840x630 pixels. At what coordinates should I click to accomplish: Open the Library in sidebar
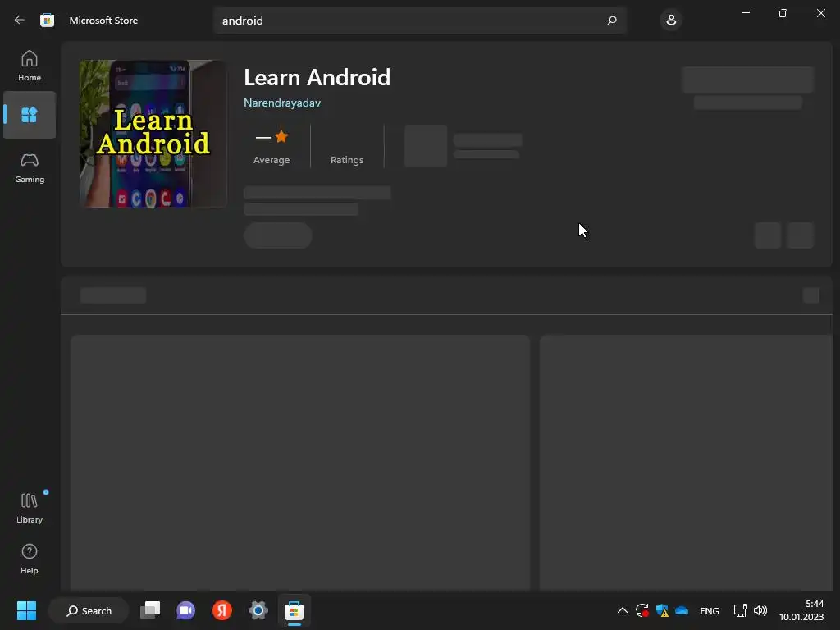click(x=30, y=508)
